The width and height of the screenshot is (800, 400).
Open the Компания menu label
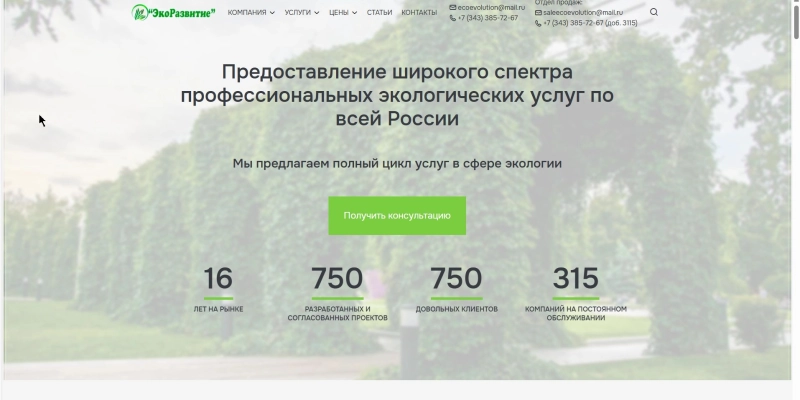246,13
